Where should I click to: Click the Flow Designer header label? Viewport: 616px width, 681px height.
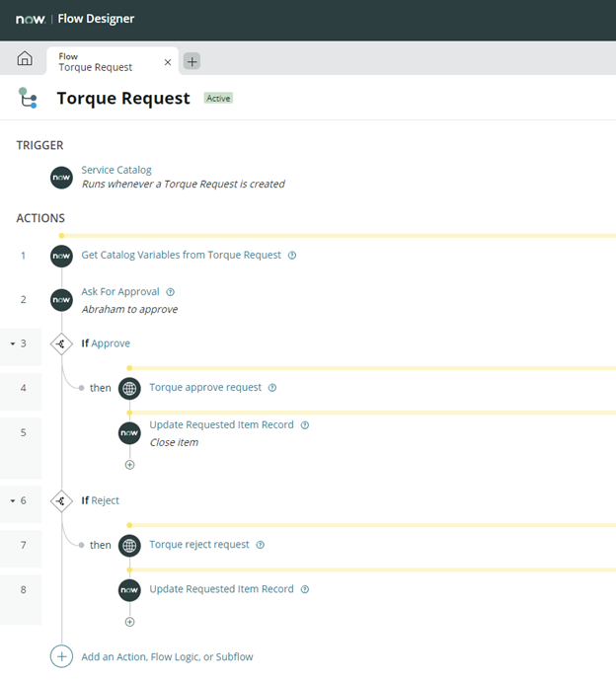[x=96, y=19]
